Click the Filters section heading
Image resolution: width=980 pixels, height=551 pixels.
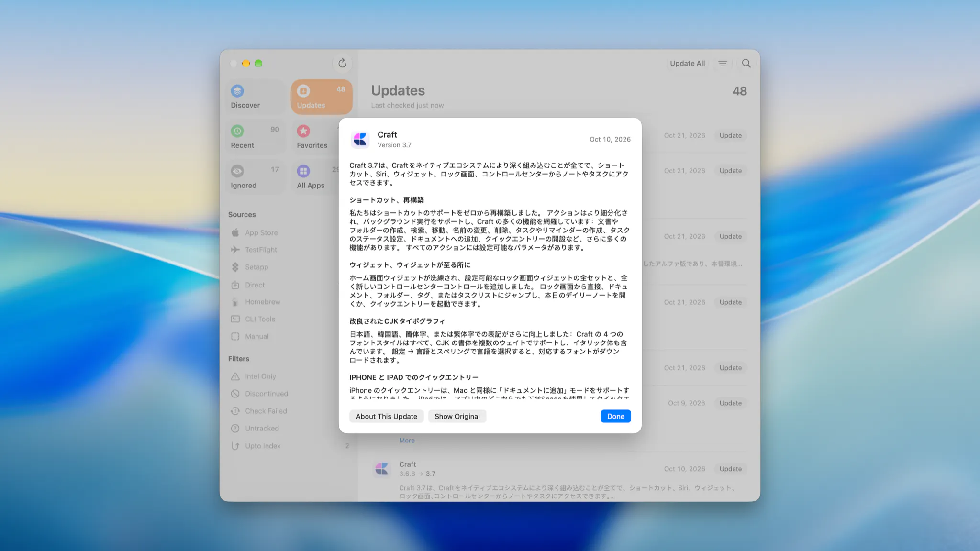238,359
